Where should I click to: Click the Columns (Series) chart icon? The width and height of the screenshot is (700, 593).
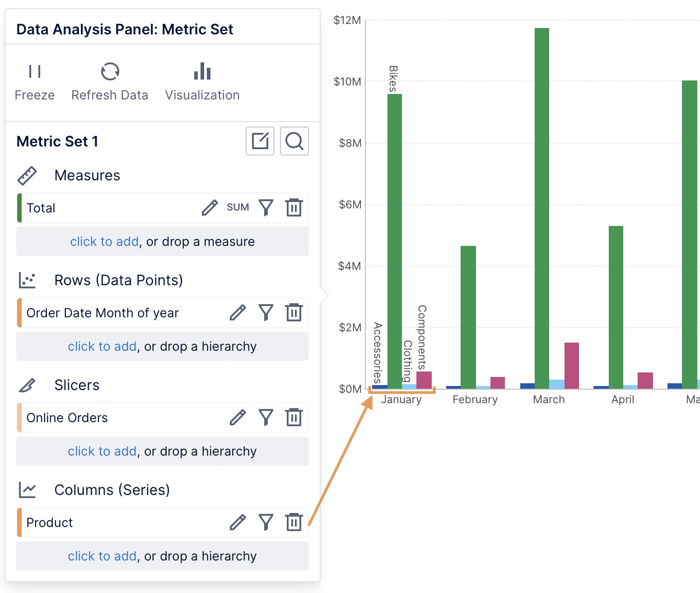click(27, 489)
